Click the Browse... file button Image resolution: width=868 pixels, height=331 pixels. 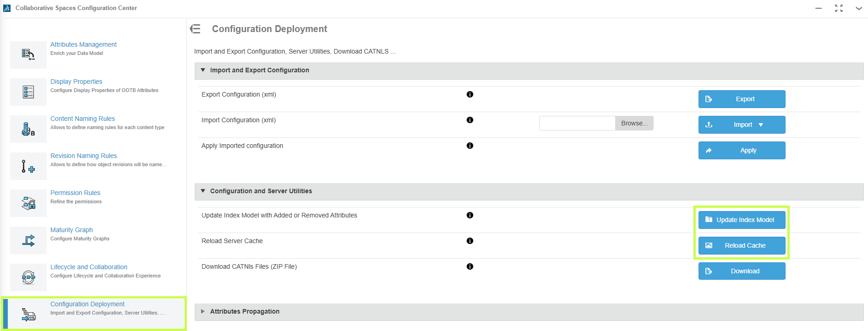[x=634, y=124]
